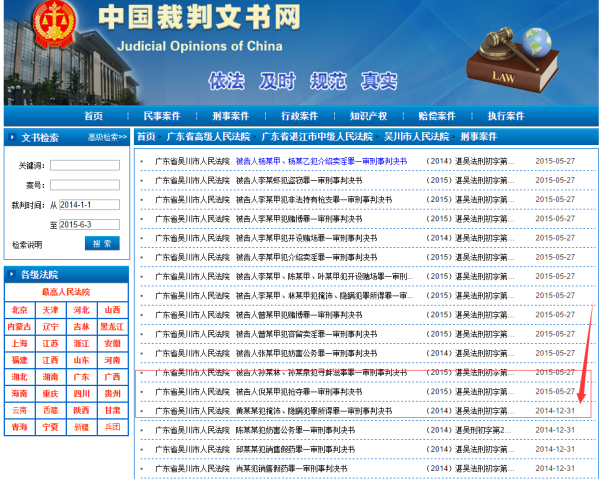Open 行政案件 in the navigation bar
The height and width of the screenshot is (479, 600).
pyautogui.click(x=300, y=116)
